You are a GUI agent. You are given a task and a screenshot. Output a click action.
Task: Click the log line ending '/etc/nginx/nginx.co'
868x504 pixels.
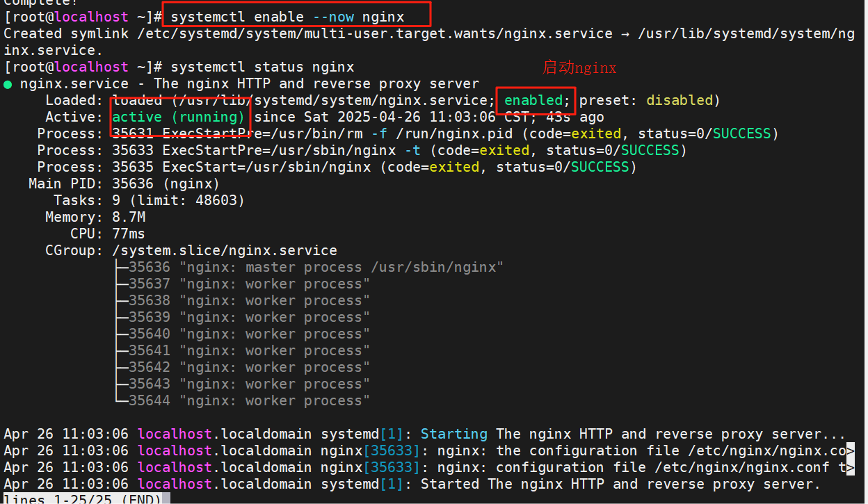click(x=429, y=450)
